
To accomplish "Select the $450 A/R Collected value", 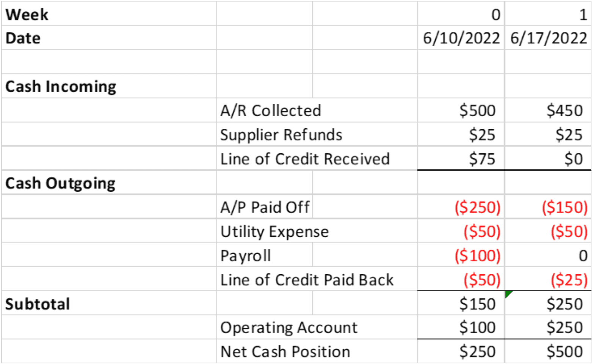I will tap(564, 111).
